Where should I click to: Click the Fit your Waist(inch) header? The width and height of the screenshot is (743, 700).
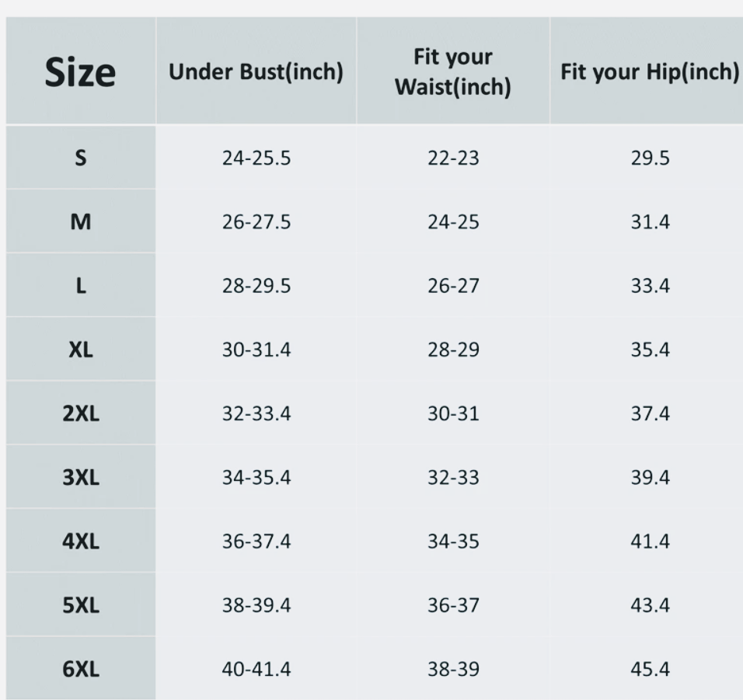point(453,72)
